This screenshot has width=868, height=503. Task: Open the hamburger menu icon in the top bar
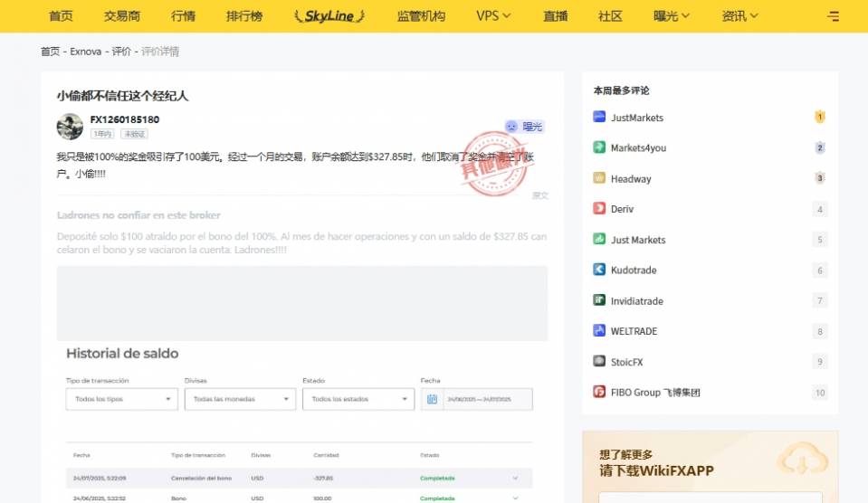(833, 16)
